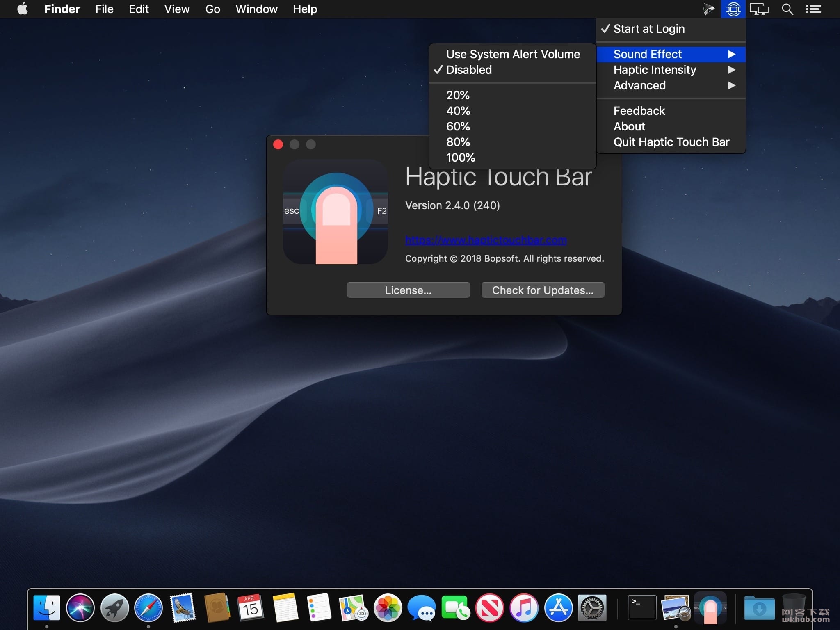The image size is (840, 630).
Task: Toggle Start at Login option
Action: (x=671, y=29)
